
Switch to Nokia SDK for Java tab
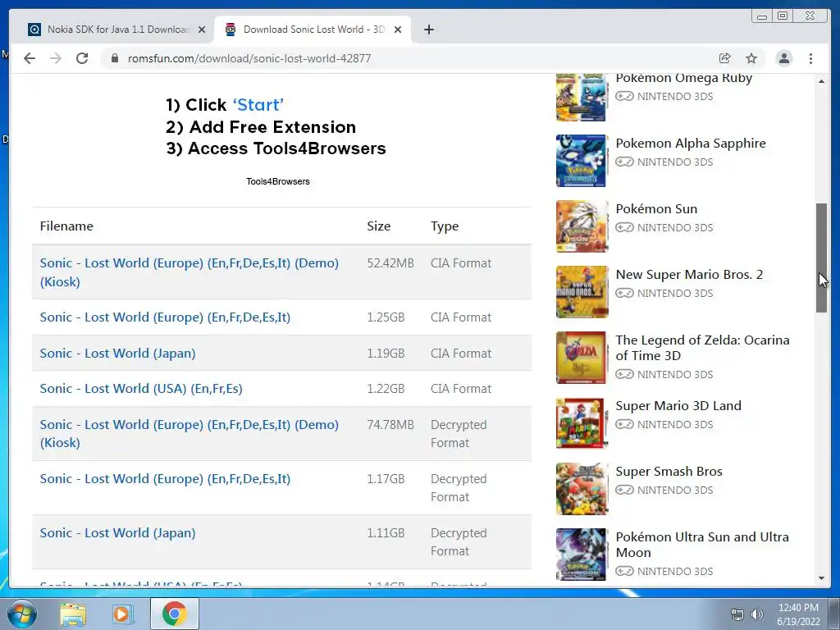118,30
